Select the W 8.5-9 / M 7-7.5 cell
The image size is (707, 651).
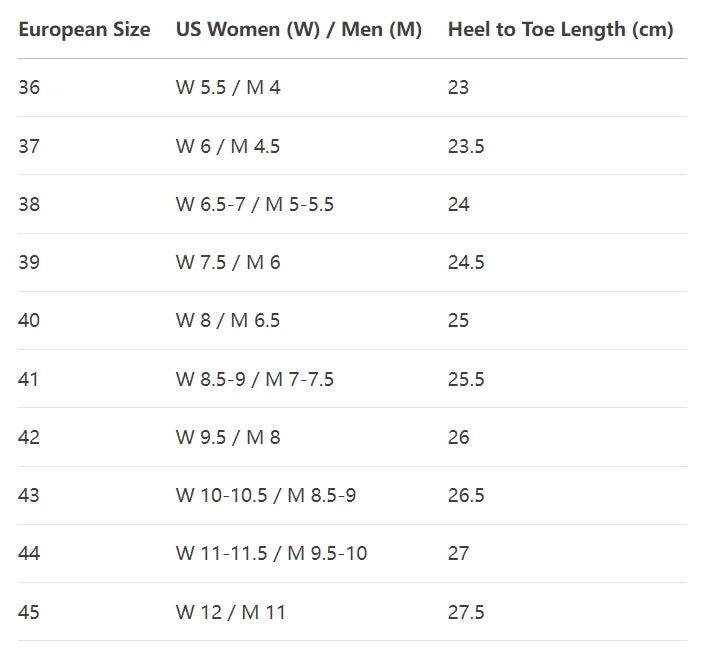point(255,379)
